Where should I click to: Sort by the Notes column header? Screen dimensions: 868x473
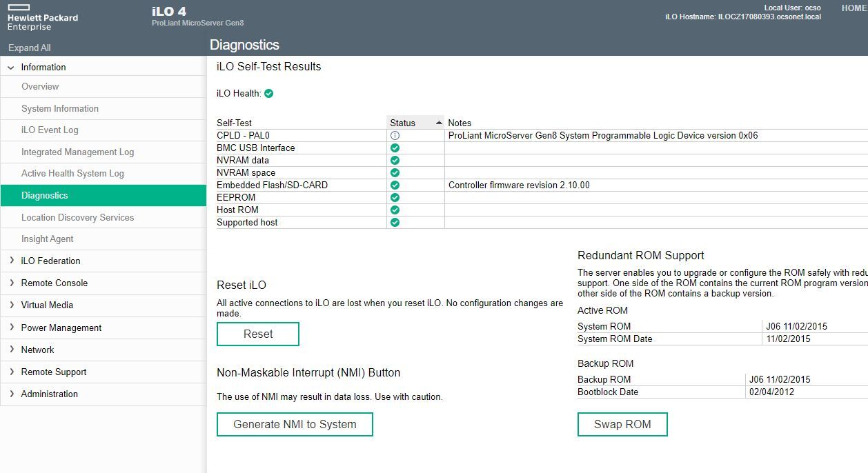pyautogui.click(x=460, y=123)
